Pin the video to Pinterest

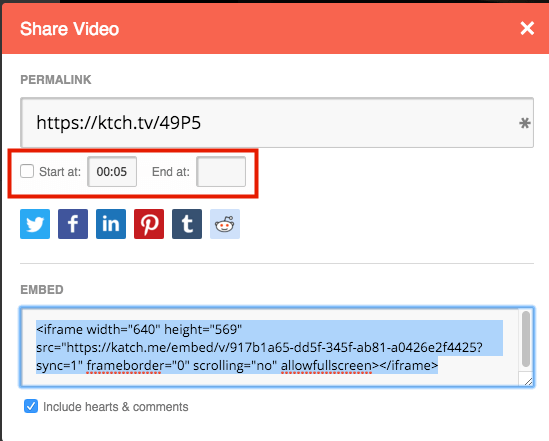pyautogui.click(x=149, y=224)
